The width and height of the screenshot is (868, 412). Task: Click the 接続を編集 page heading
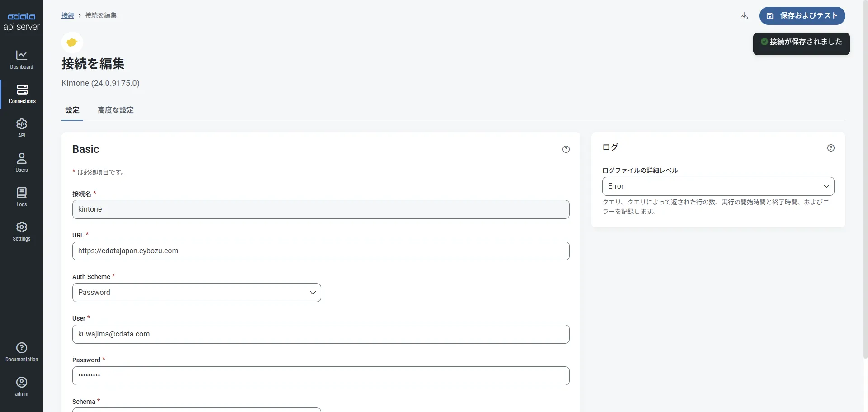coord(93,64)
